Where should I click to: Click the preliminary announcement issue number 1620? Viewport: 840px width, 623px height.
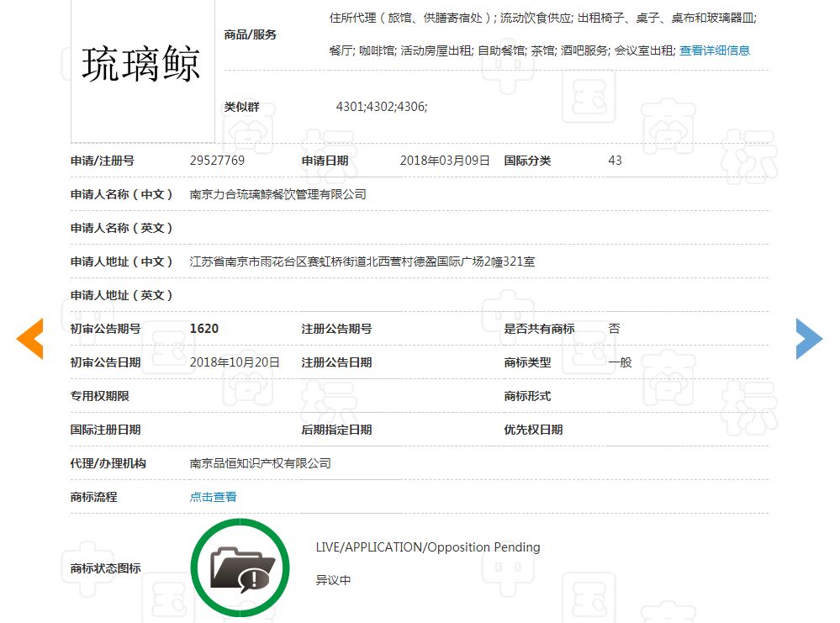(204, 329)
